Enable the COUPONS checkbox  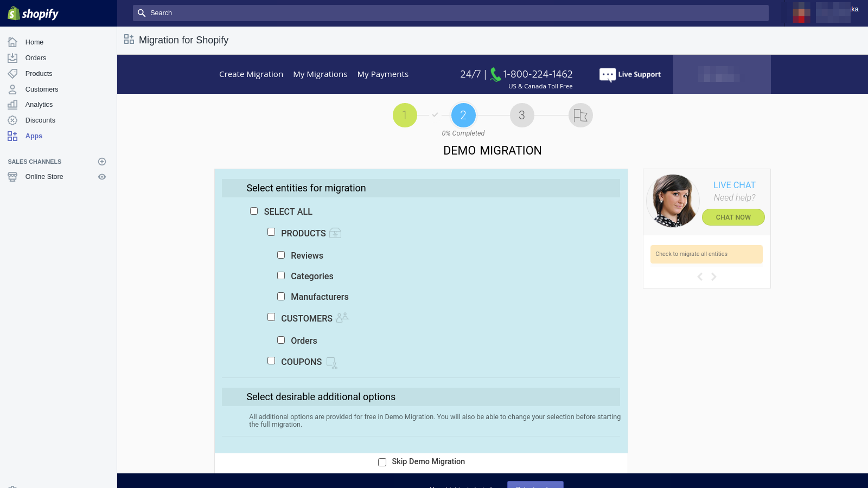click(271, 361)
